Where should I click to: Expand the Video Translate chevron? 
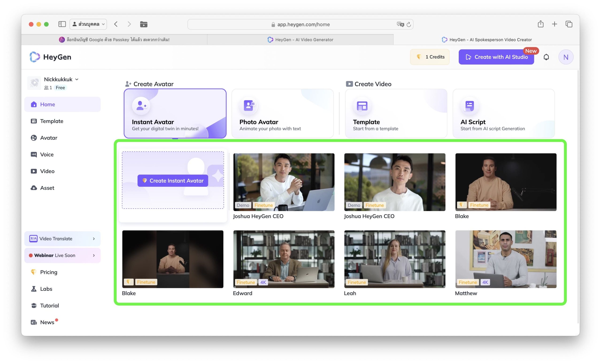click(94, 239)
